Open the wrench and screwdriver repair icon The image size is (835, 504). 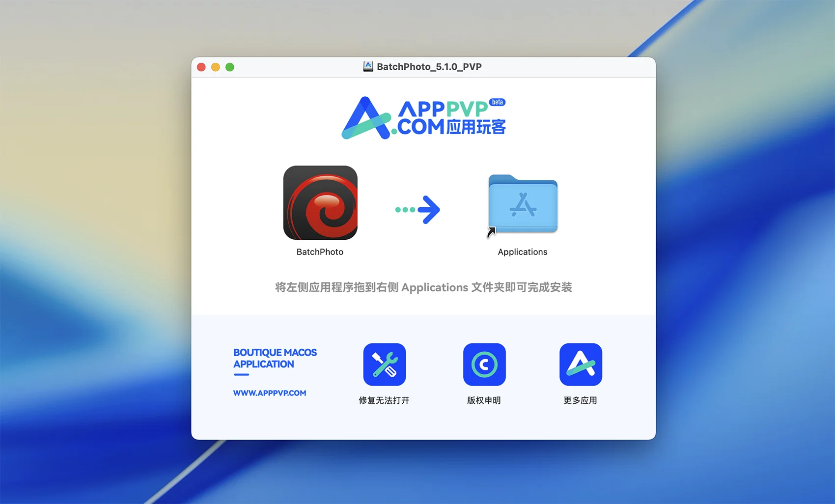pyautogui.click(x=384, y=364)
